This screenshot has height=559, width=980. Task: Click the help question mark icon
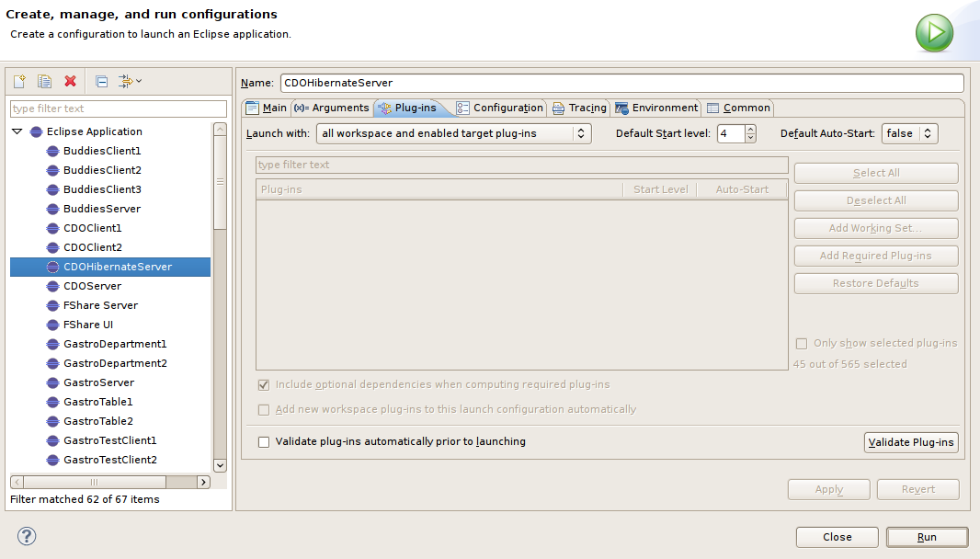[26, 536]
